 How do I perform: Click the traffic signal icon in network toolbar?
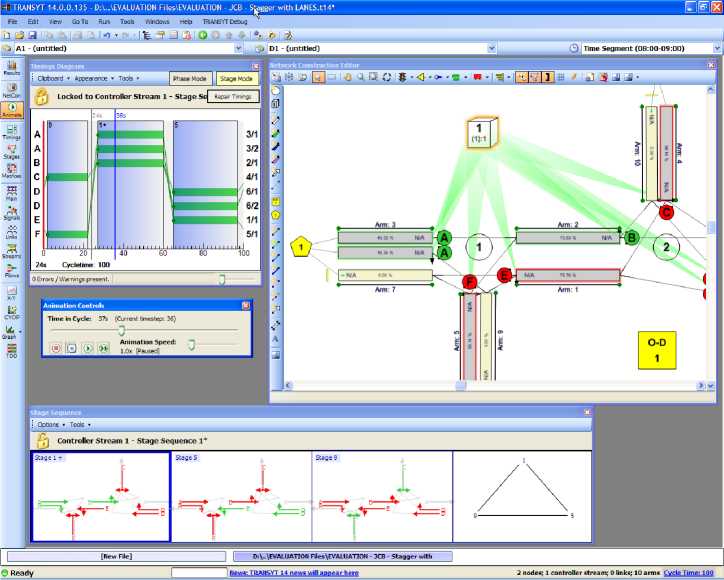click(402, 77)
